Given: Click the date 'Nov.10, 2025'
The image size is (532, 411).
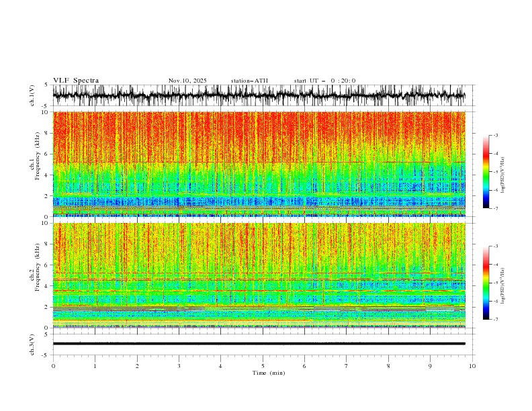Looking at the screenshot, I should tap(187, 81).
